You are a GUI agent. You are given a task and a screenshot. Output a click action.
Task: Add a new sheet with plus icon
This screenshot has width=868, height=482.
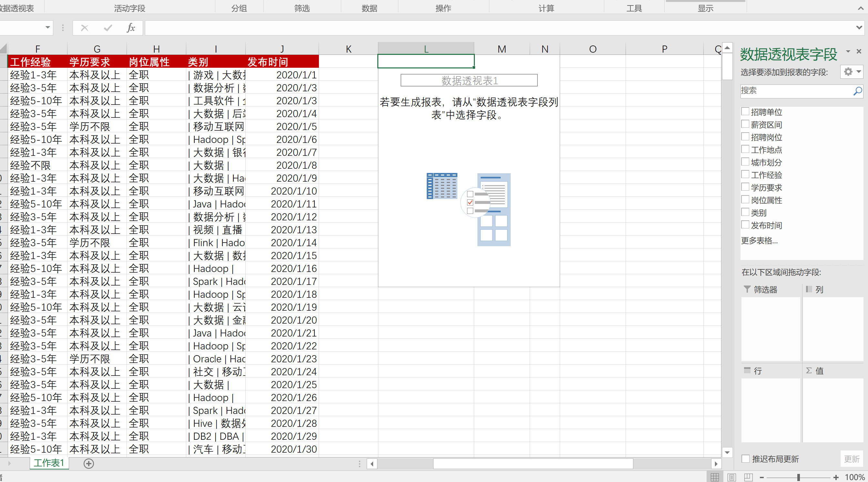point(89,464)
